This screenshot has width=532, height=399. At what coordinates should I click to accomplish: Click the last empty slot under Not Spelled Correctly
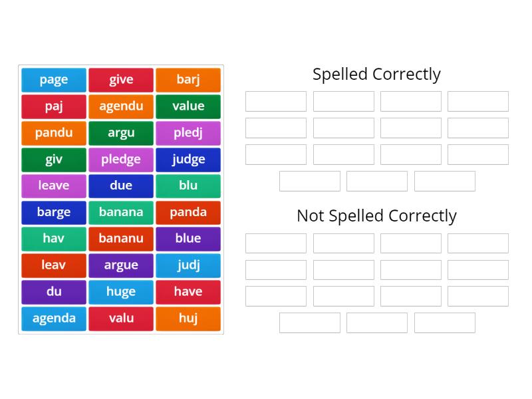pyautogui.click(x=444, y=323)
